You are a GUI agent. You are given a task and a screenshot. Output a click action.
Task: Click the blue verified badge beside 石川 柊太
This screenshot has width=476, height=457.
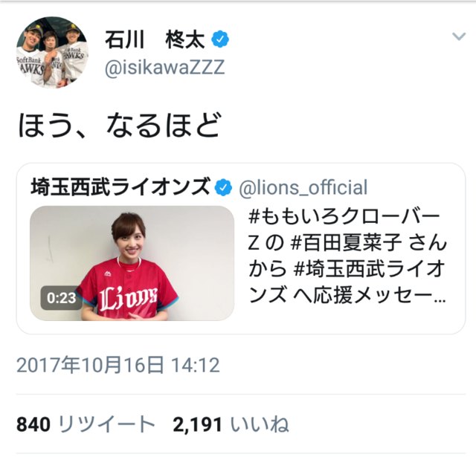tap(220, 39)
